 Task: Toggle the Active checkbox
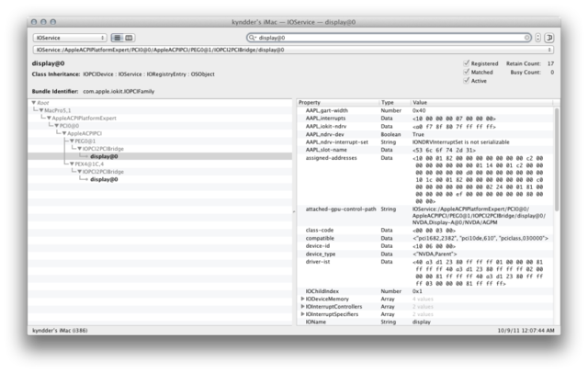[467, 80]
